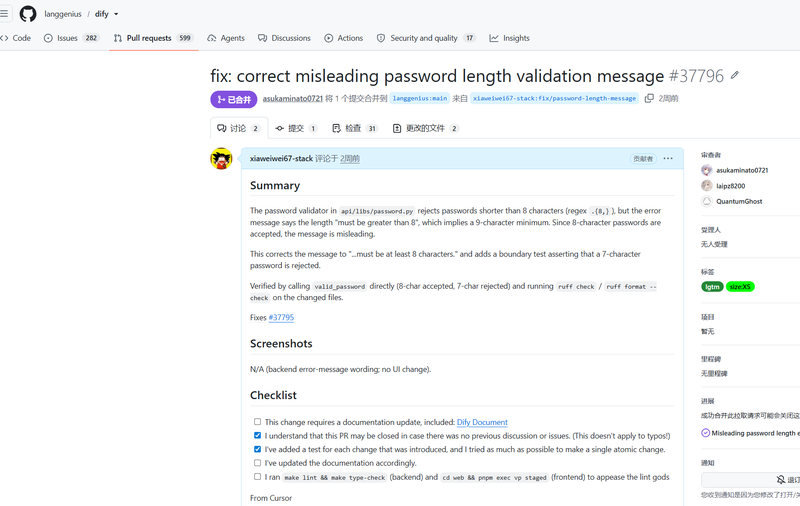This screenshot has width=800, height=506.
Task: Open the Security and quality tab
Action: (426, 38)
